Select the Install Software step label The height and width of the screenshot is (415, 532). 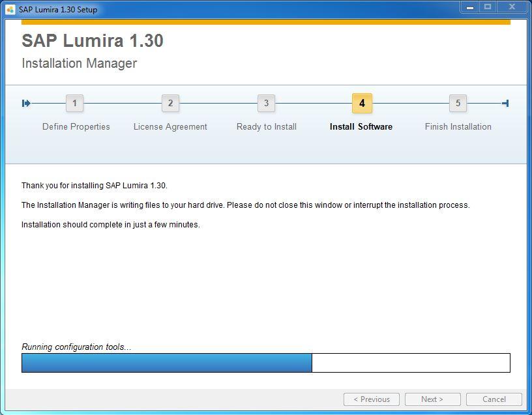(361, 127)
